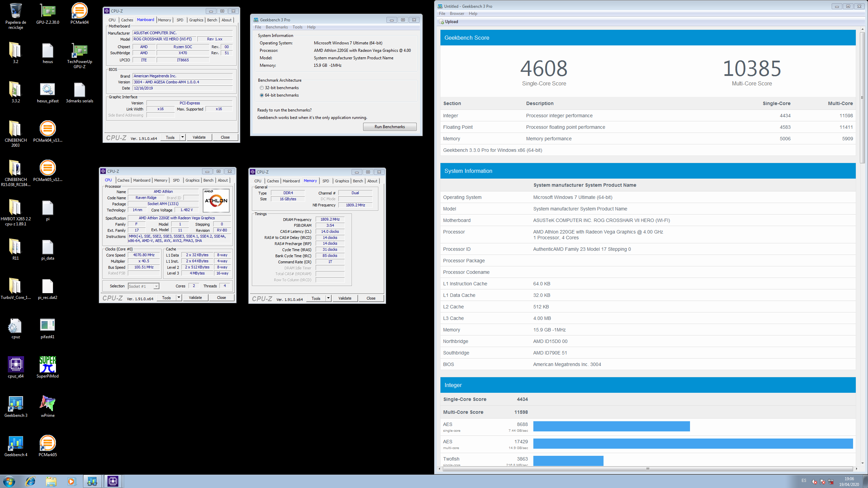868x488 pixels.
Task: Open the TechPowerUp GPU-Z shortcut
Action: click(80, 56)
